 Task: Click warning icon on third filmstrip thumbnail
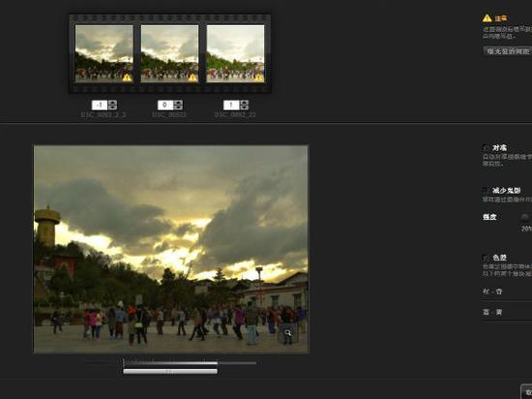[258, 77]
